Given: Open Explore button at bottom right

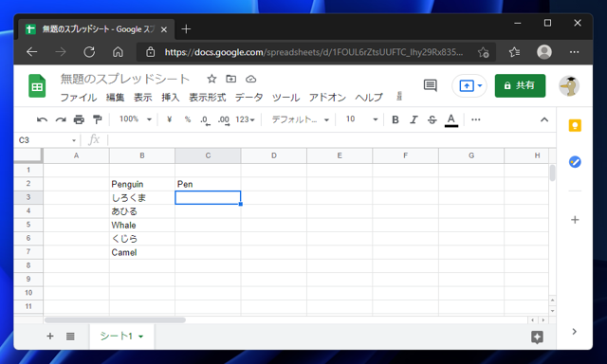Looking at the screenshot, I should tap(537, 337).
